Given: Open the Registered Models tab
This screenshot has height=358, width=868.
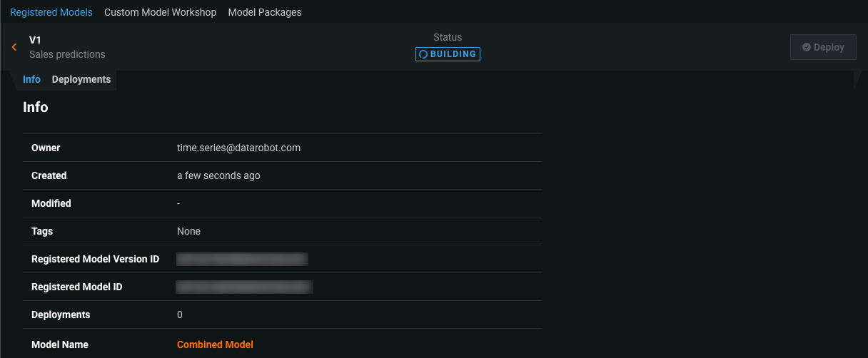Looking at the screenshot, I should (51, 12).
